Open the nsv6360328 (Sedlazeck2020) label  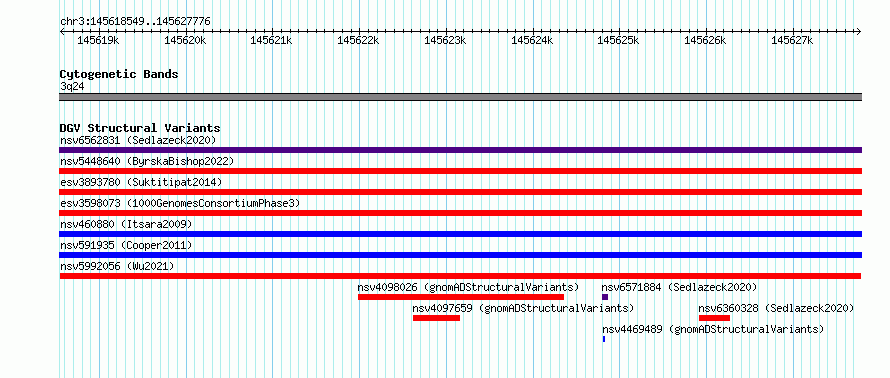pos(776,308)
